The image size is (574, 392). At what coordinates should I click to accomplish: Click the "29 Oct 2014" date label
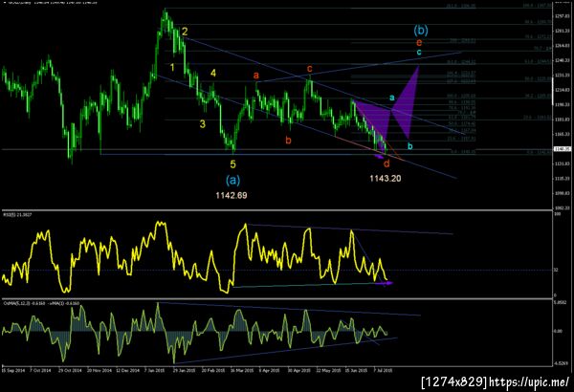coord(70,370)
